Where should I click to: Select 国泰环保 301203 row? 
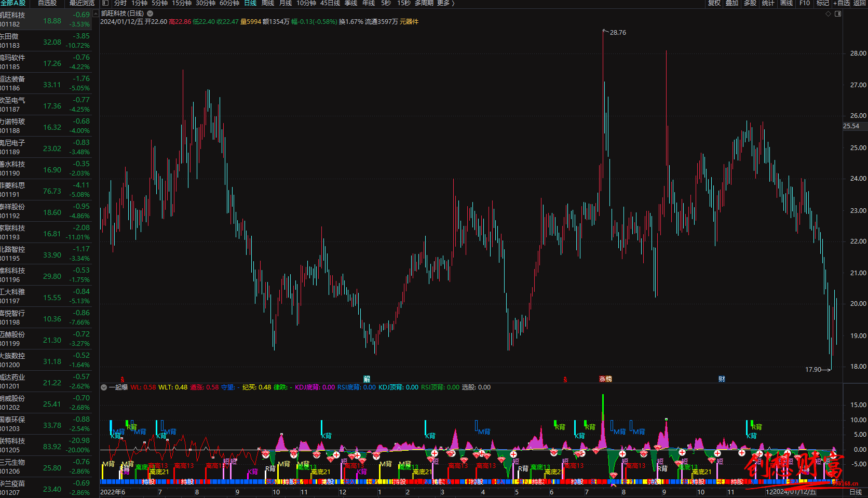(x=46, y=424)
